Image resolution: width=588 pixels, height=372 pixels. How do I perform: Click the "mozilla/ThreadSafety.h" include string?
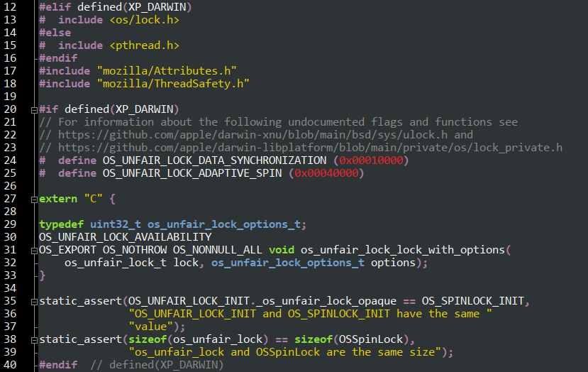click(173, 84)
